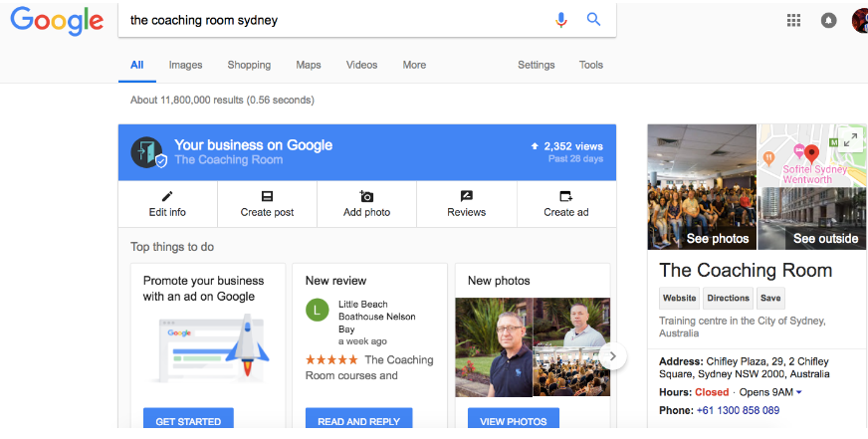Click the Create ad icon
This screenshot has height=439, width=868.
(x=565, y=196)
